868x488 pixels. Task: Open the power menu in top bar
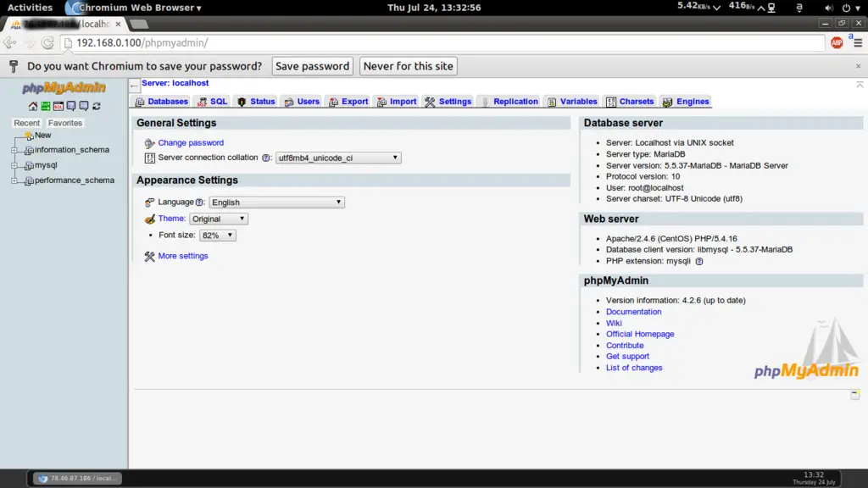pos(851,8)
